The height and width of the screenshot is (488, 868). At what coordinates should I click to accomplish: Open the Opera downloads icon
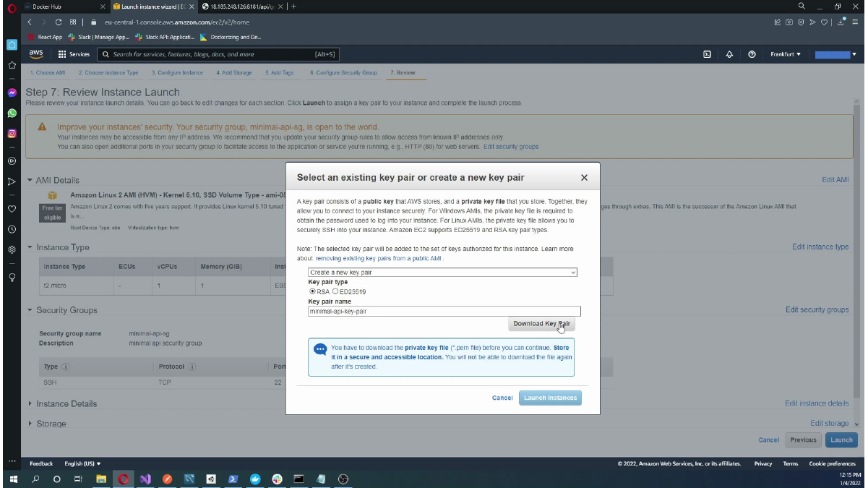coord(843,22)
